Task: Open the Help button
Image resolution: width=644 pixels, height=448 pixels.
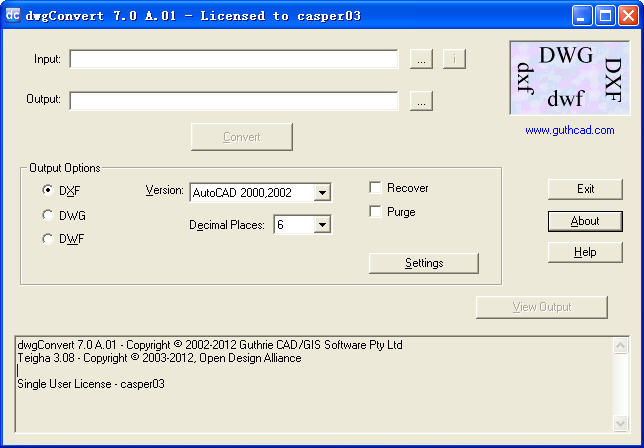Action: pyautogui.click(x=585, y=252)
